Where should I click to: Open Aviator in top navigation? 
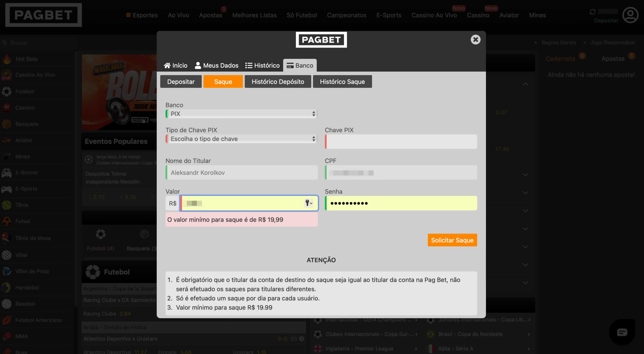[509, 15]
